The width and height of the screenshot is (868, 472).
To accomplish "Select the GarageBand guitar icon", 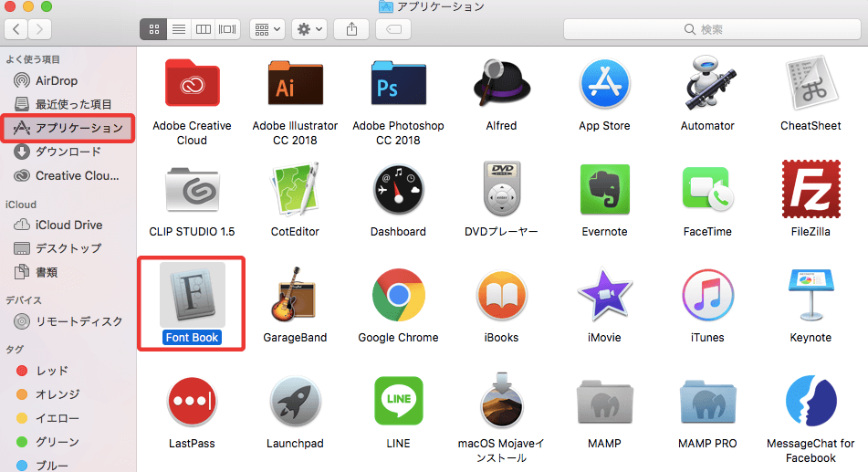I will 294,295.
